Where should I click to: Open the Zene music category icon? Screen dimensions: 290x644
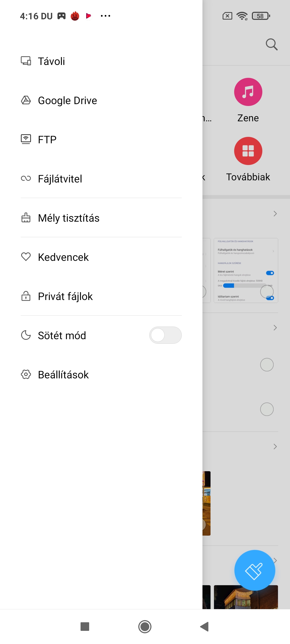point(248,92)
